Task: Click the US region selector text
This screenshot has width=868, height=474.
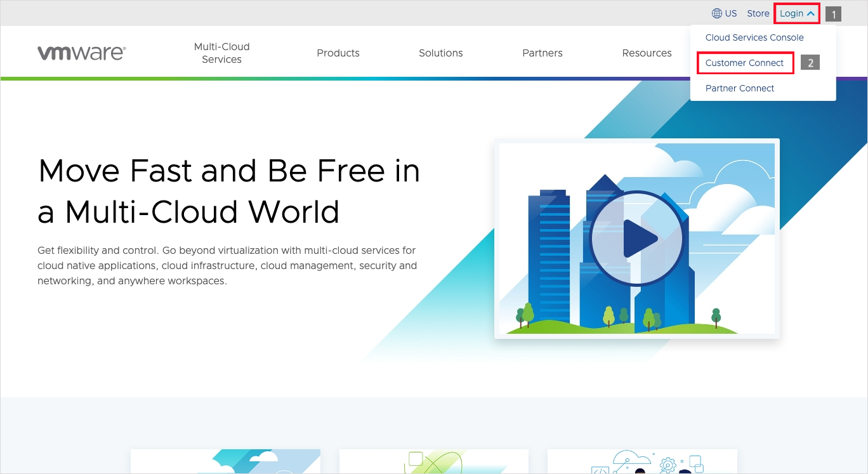Action: point(731,13)
